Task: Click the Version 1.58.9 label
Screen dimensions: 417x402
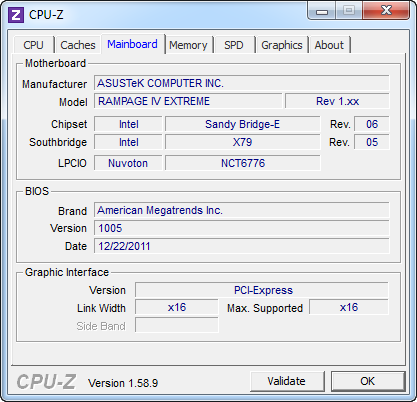Action: tap(123, 383)
